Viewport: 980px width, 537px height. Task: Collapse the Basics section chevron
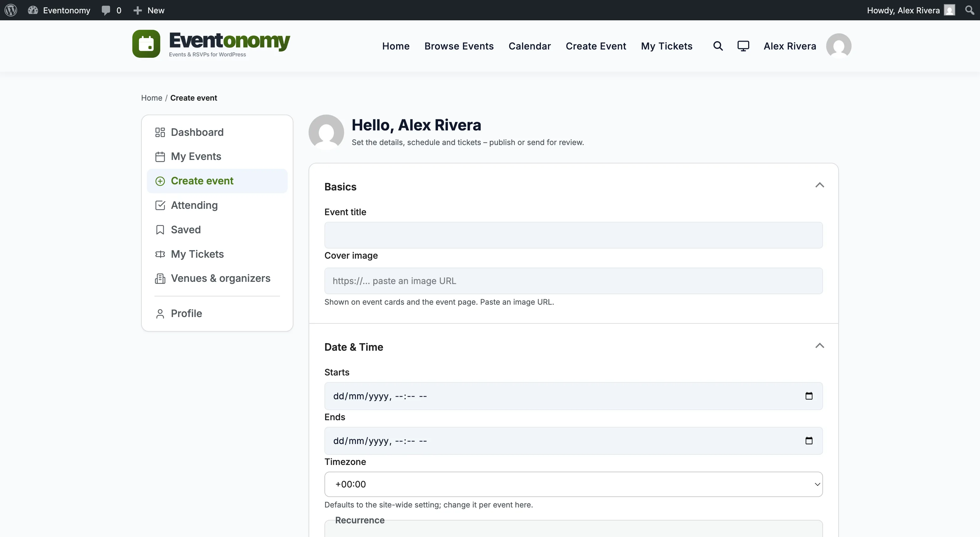820,185
